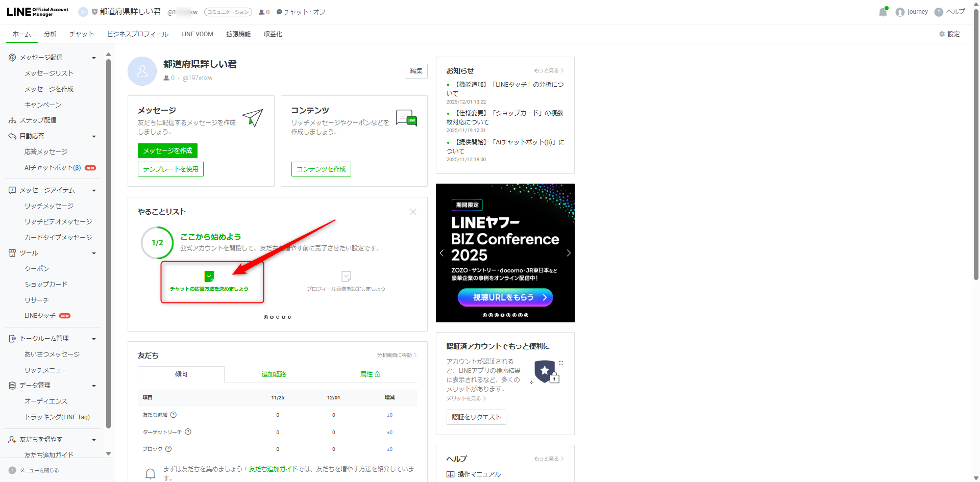Close the やることリスト card
The image size is (980, 482).
[x=413, y=212]
